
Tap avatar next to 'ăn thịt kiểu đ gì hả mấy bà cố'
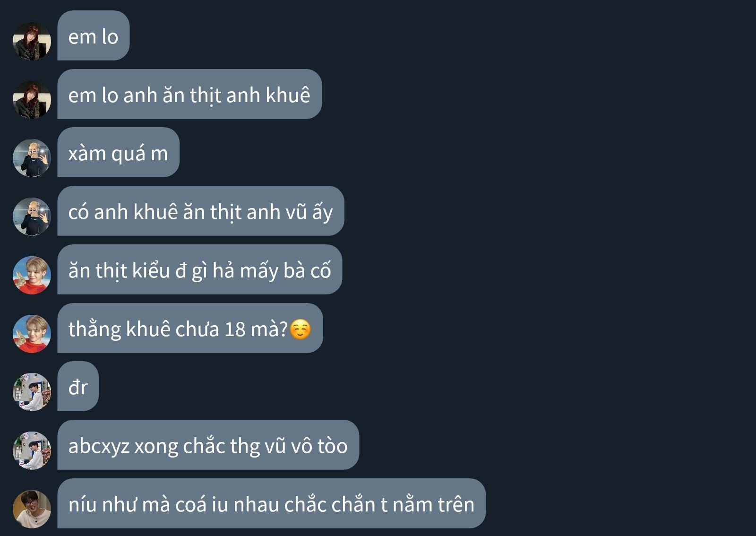(x=32, y=275)
